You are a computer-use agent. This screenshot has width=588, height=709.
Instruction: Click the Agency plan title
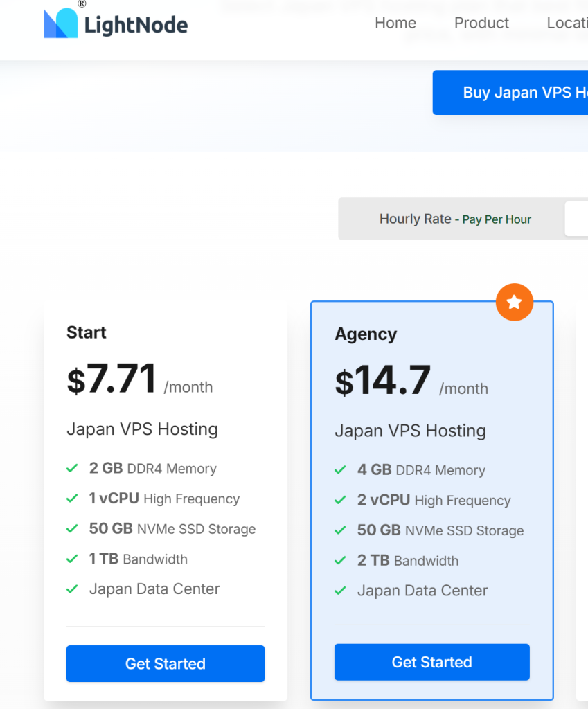pos(366,334)
